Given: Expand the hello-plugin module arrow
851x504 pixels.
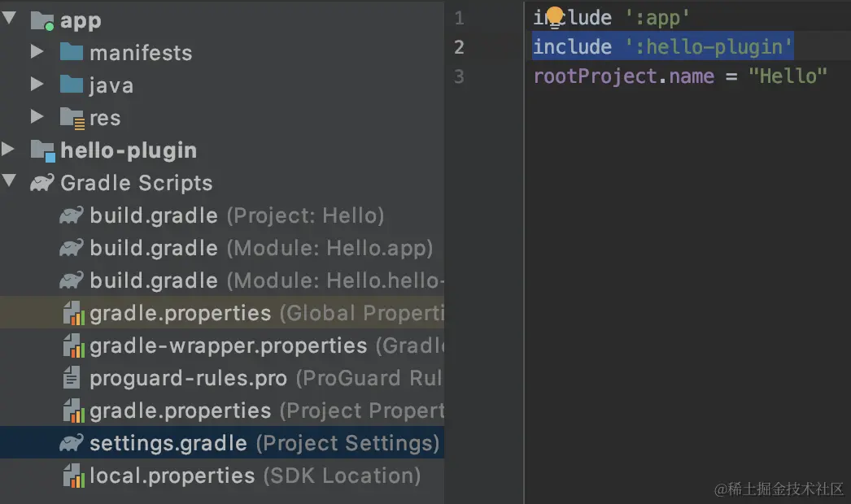Looking at the screenshot, I should click(x=8, y=150).
